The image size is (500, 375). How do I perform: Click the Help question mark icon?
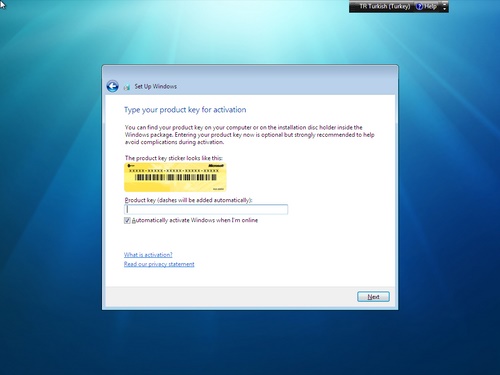(419, 6)
